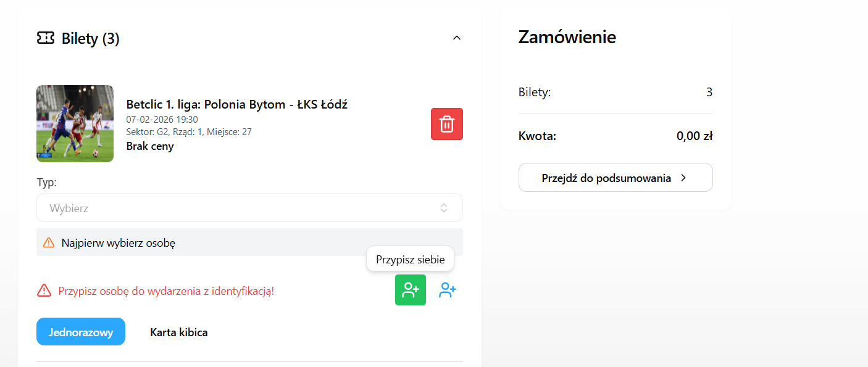Screen dimensions: 868x367
Task: Click the orange warning triangle icon
Action: click(49, 243)
